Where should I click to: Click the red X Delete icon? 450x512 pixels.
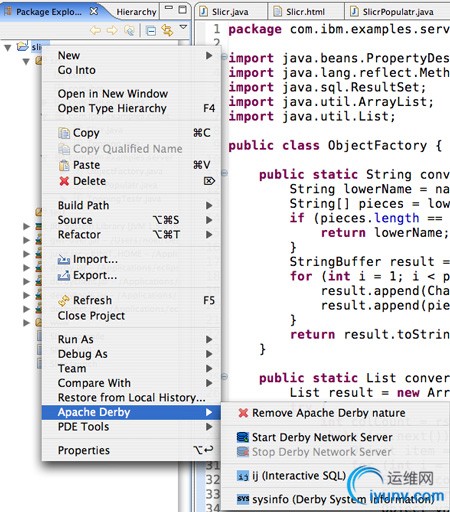pyautogui.click(x=64, y=181)
